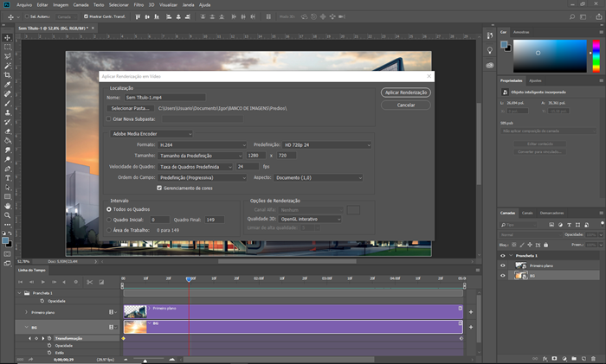Open timeline panel menu icon
606x364 pixels.
coord(478,271)
